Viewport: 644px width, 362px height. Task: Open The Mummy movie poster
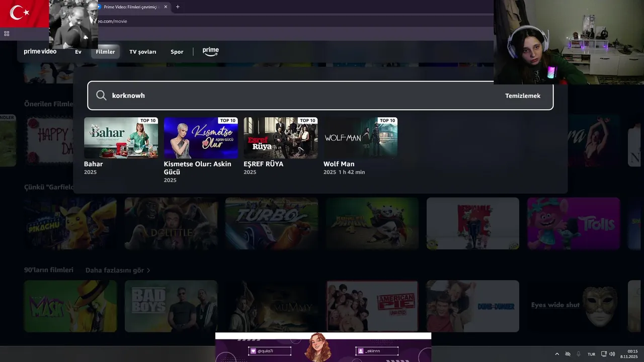(x=272, y=306)
